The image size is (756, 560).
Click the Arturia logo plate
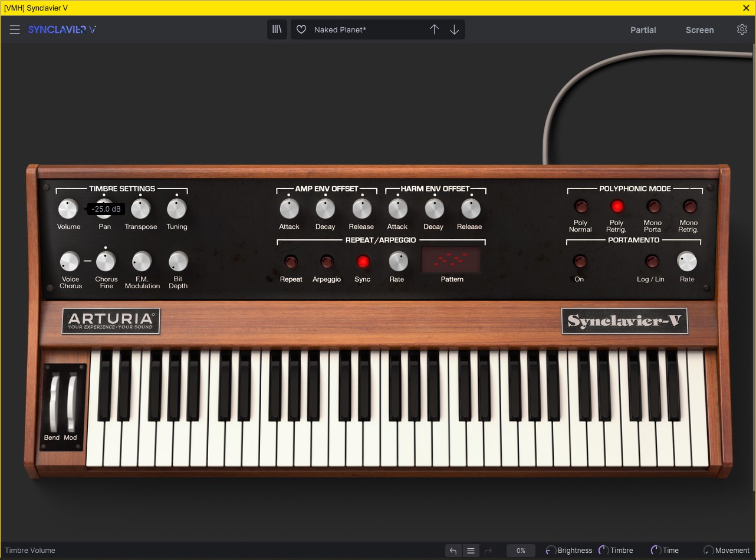click(111, 321)
